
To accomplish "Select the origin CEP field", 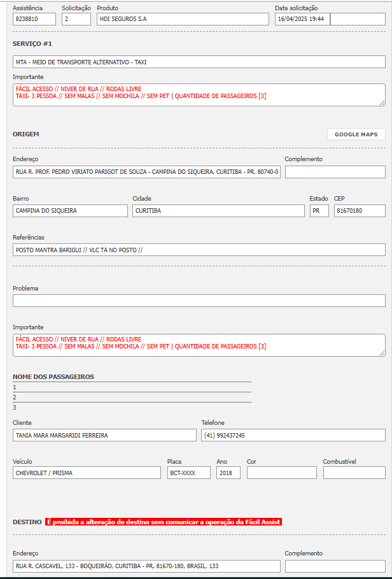I will point(360,211).
